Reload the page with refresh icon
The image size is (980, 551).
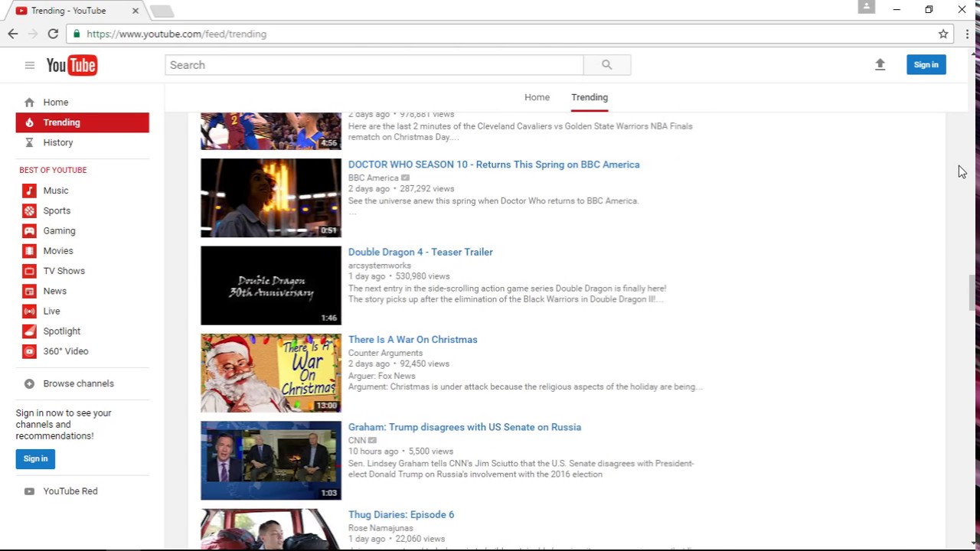53,34
